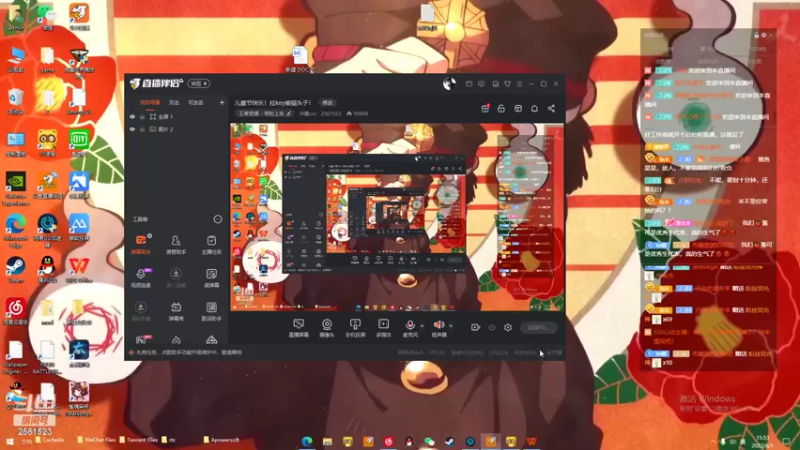This screenshot has width=800, height=450.
Task: Open the 房管助手 tool icon
Action: [176, 244]
